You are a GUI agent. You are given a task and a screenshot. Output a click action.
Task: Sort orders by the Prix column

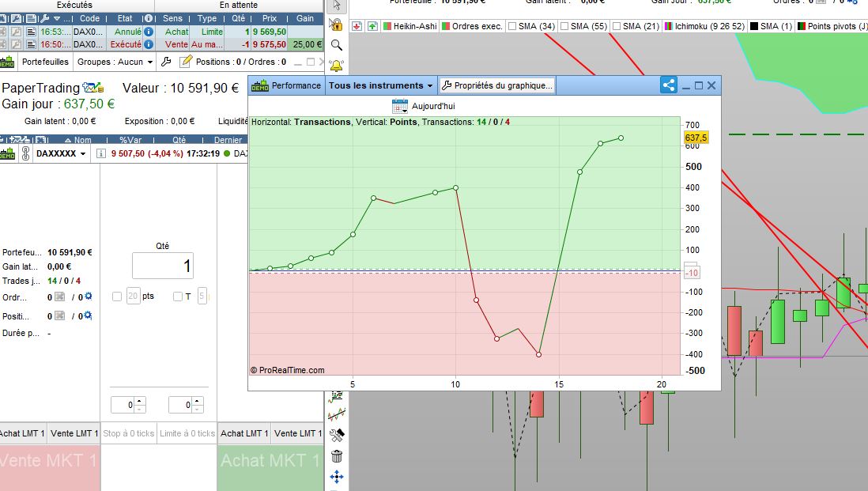click(x=270, y=18)
